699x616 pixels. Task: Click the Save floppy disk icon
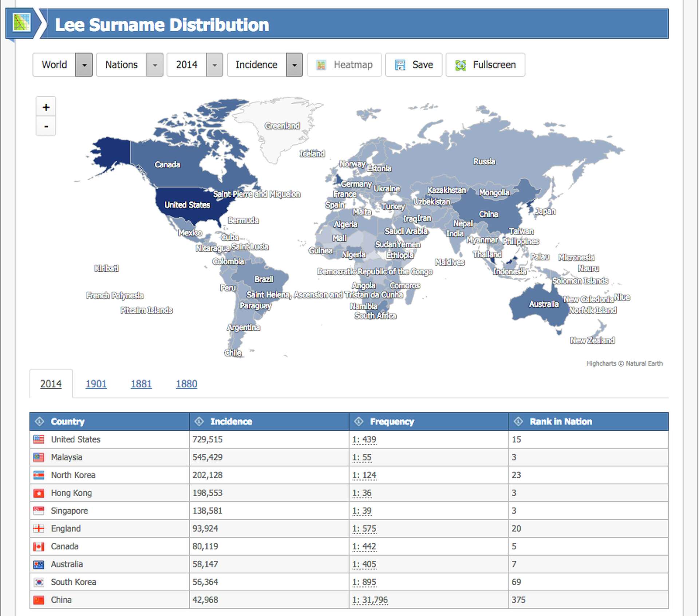point(400,65)
